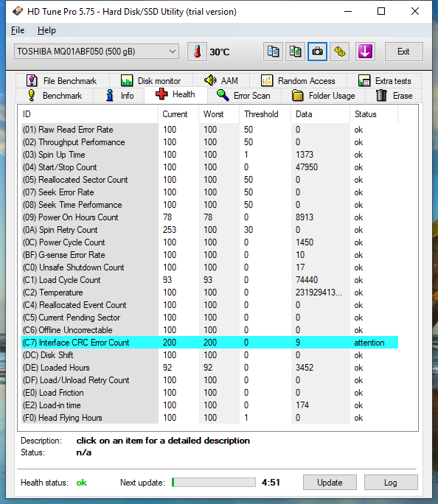
Task: Select the (C6) Offline Uncorrectable row
Action: (209, 330)
